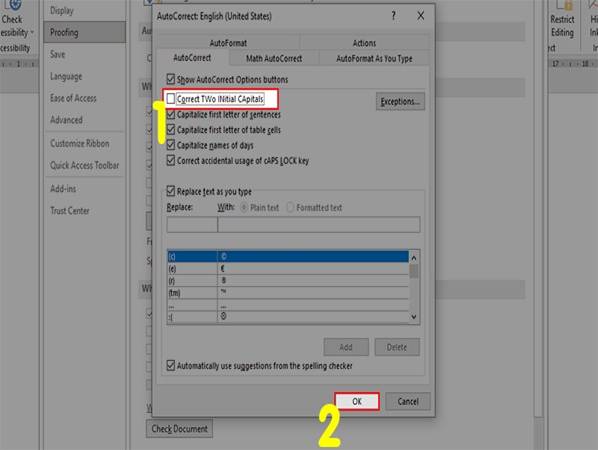598x450 pixels.
Task: Open the AutoFormat As You Type tab
Action: point(374,58)
